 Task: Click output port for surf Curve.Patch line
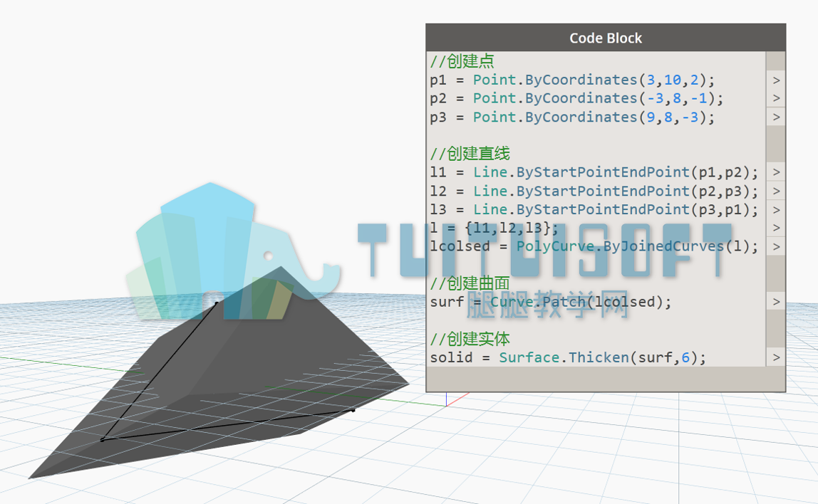[776, 302]
